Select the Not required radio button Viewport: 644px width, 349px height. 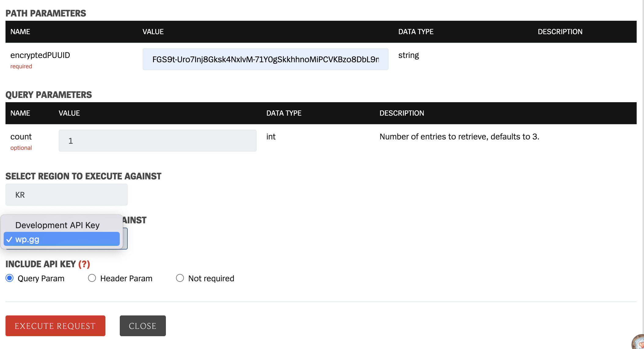click(180, 278)
